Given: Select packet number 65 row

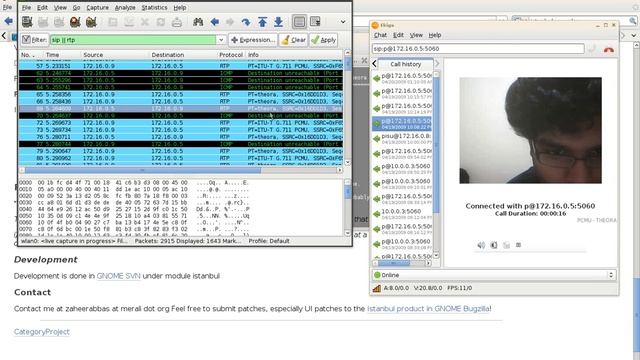Looking at the screenshot, I should pos(180,94).
